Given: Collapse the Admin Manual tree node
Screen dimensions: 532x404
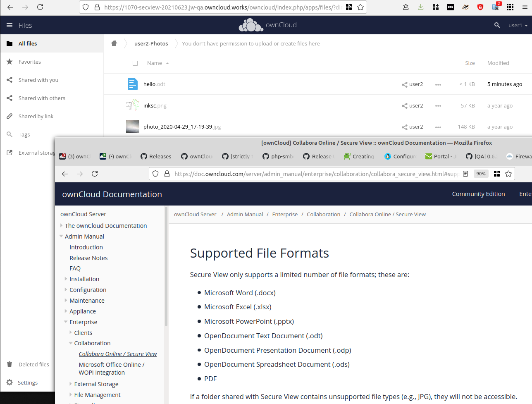Looking at the screenshot, I should pyautogui.click(x=61, y=236).
